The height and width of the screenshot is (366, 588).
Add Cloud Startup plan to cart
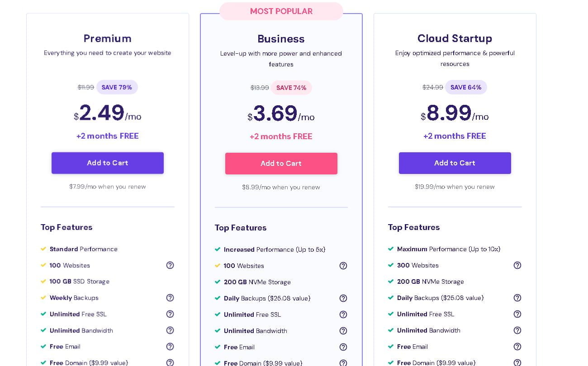pyautogui.click(x=455, y=163)
